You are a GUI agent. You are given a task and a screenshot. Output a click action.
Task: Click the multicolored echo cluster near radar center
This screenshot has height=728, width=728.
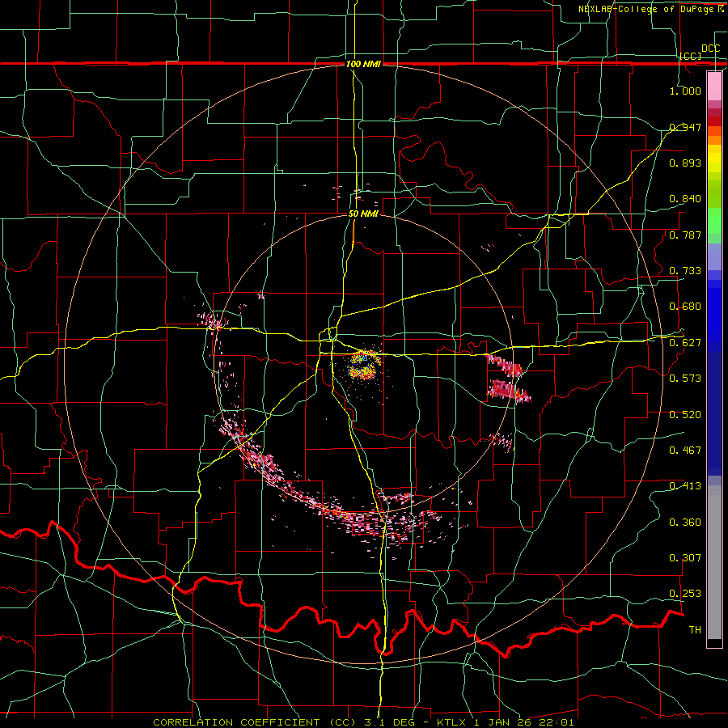pos(364,366)
